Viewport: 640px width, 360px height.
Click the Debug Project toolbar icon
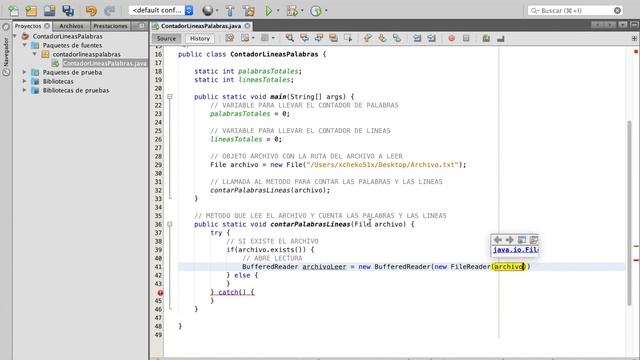[292, 11]
